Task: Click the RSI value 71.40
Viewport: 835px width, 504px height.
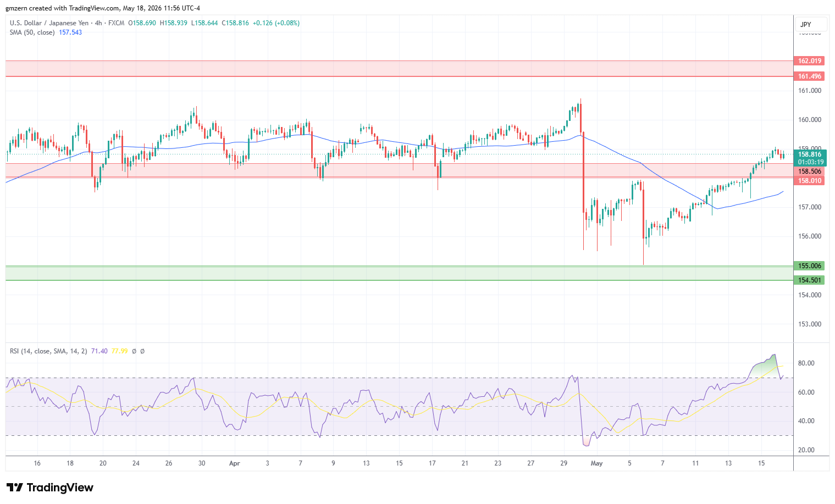Action: tap(99, 351)
